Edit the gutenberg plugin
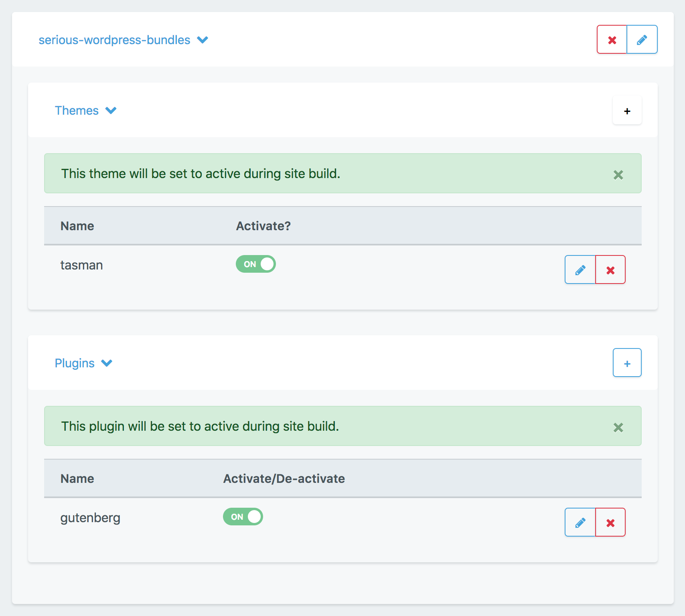Image resolution: width=685 pixels, height=616 pixels. click(x=580, y=522)
